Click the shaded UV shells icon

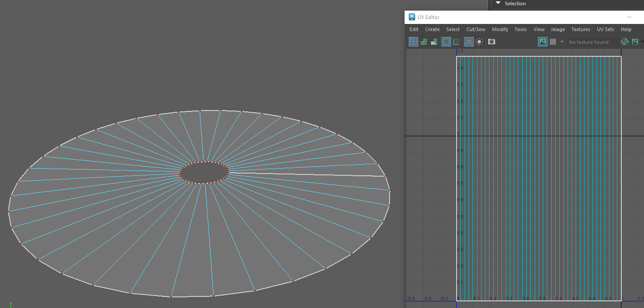tap(424, 42)
